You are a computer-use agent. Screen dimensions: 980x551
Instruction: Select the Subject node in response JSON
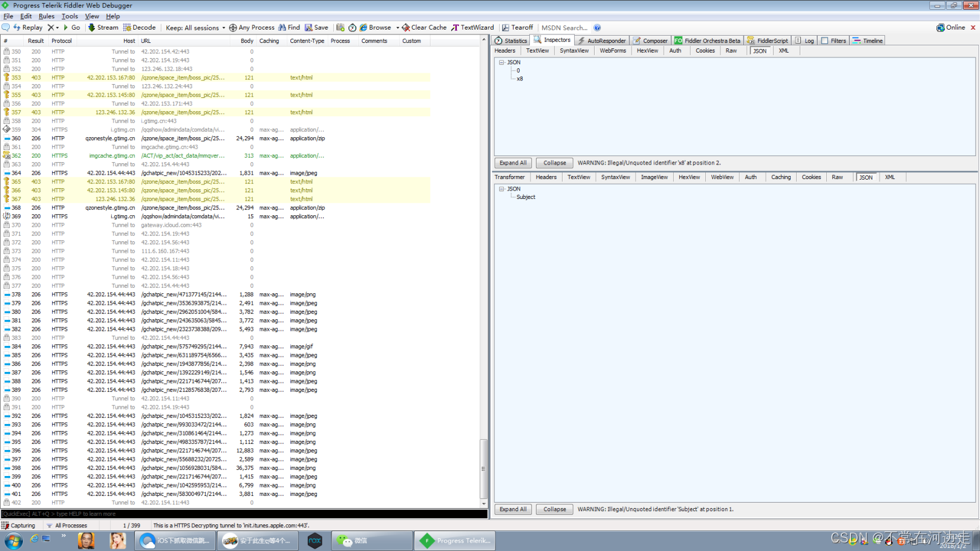coord(526,197)
